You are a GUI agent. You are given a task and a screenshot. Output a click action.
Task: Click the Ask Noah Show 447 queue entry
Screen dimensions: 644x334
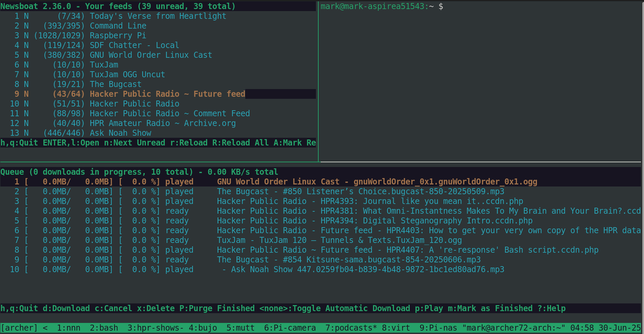coord(363,270)
